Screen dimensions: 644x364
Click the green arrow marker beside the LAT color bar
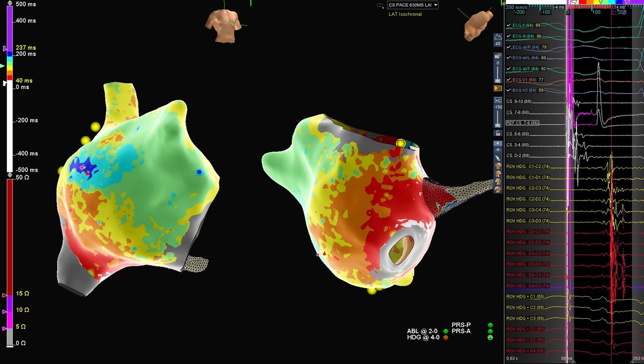pyautogui.click(x=2, y=66)
